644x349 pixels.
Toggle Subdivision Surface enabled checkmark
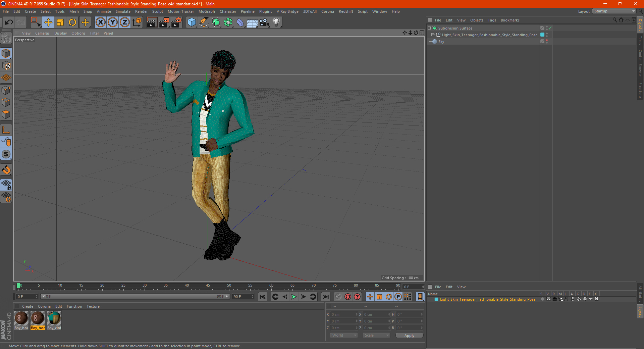[550, 28]
